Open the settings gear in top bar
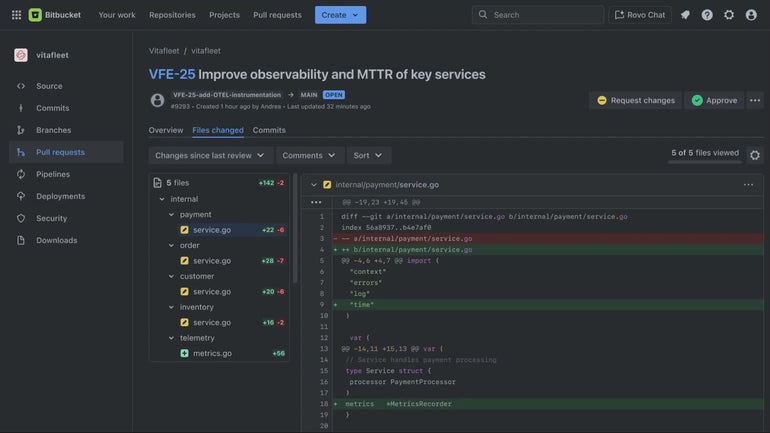770x433 pixels. [729, 15]
